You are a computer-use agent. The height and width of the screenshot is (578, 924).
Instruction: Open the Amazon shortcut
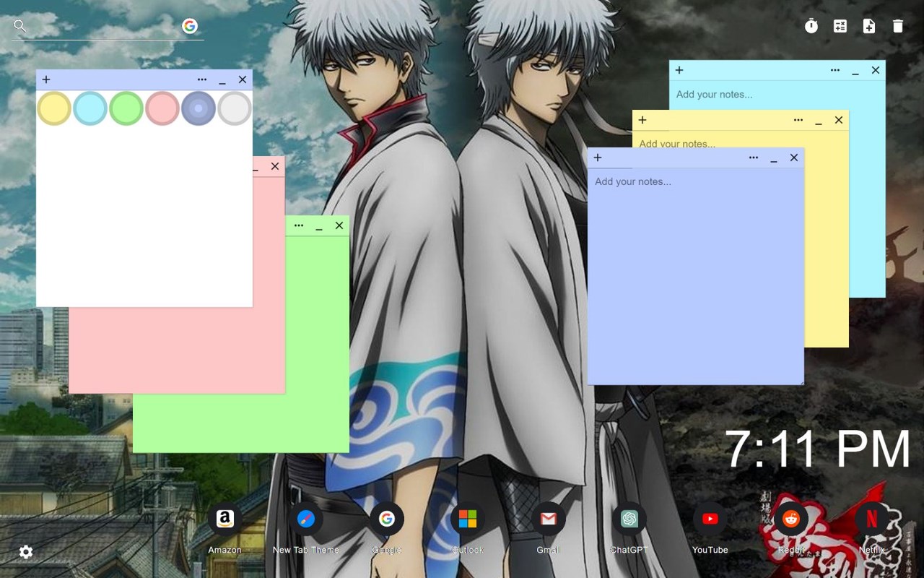(x=225, y=519)
